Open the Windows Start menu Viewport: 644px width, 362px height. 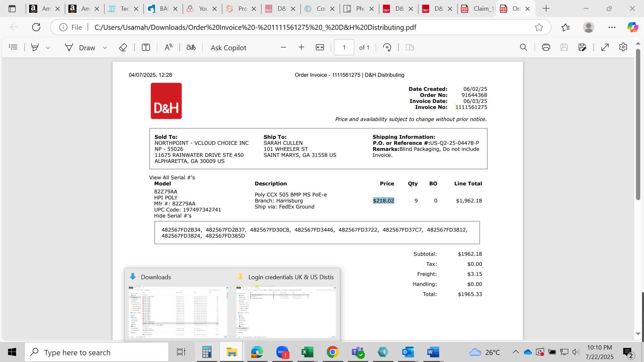tap(12, 352)
